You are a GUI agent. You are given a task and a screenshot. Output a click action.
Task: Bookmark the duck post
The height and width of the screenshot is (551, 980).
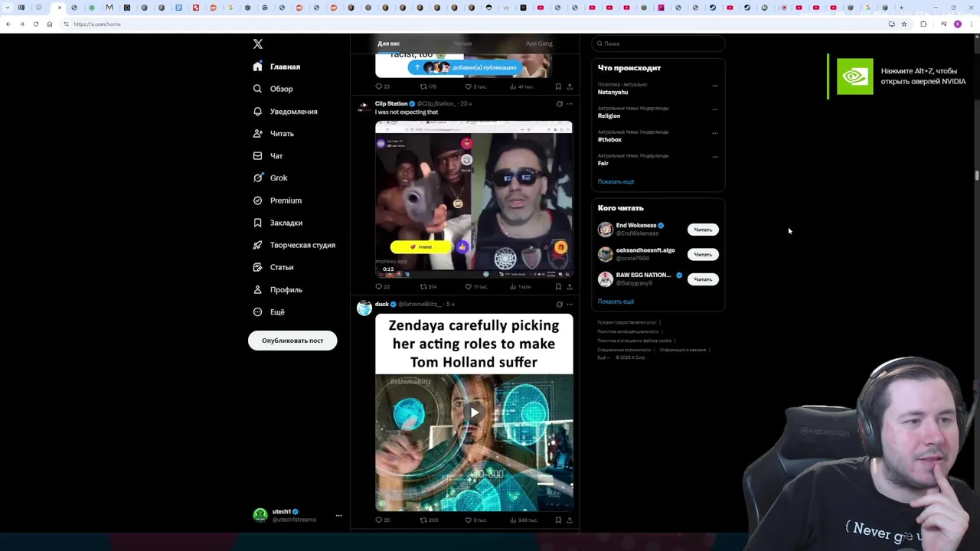558,520
